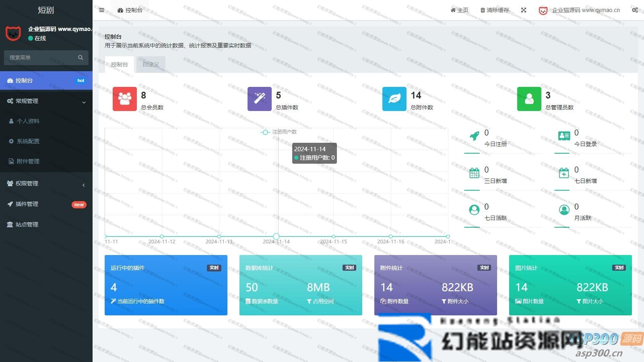Open the user account menu at top right
This screenshot has width=644, height=362.
coord(580,10)
